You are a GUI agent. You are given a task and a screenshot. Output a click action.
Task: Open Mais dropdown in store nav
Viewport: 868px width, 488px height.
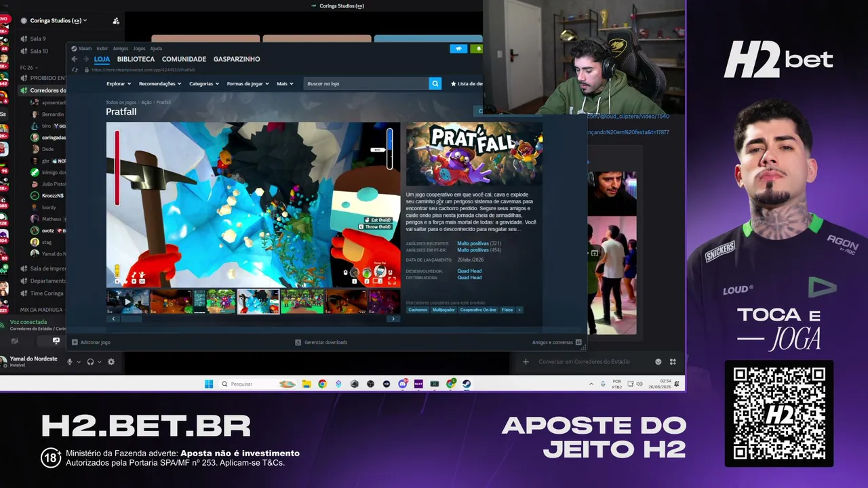coord(285,83)
